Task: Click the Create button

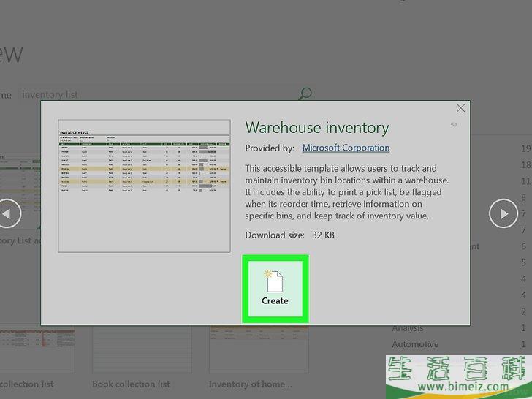Action: (x=275, y=289)
